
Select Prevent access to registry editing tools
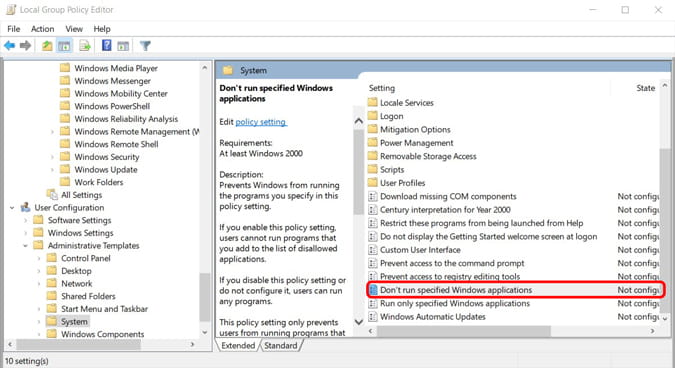(x=450, y=276)
